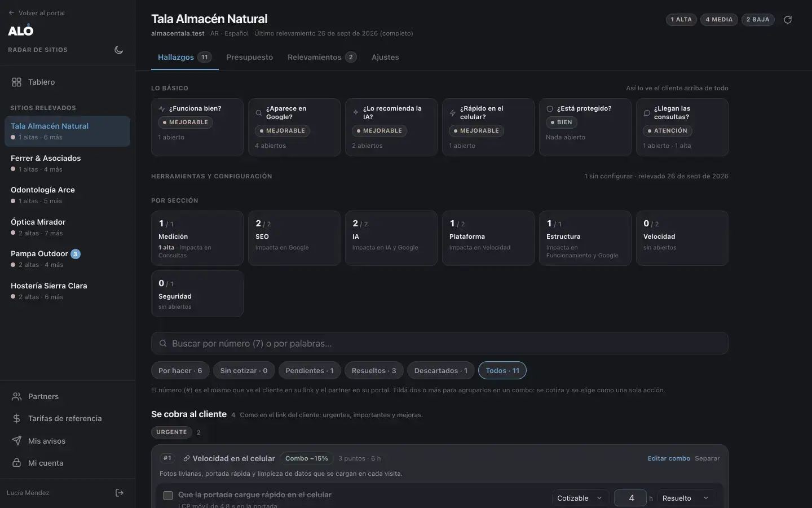Click the Partners people icon
812x508 pixels.
click(17, 396)
